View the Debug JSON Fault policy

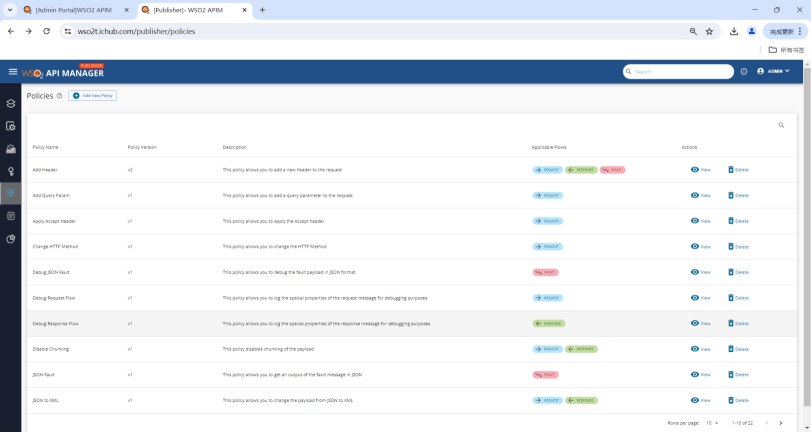[700, 272]
